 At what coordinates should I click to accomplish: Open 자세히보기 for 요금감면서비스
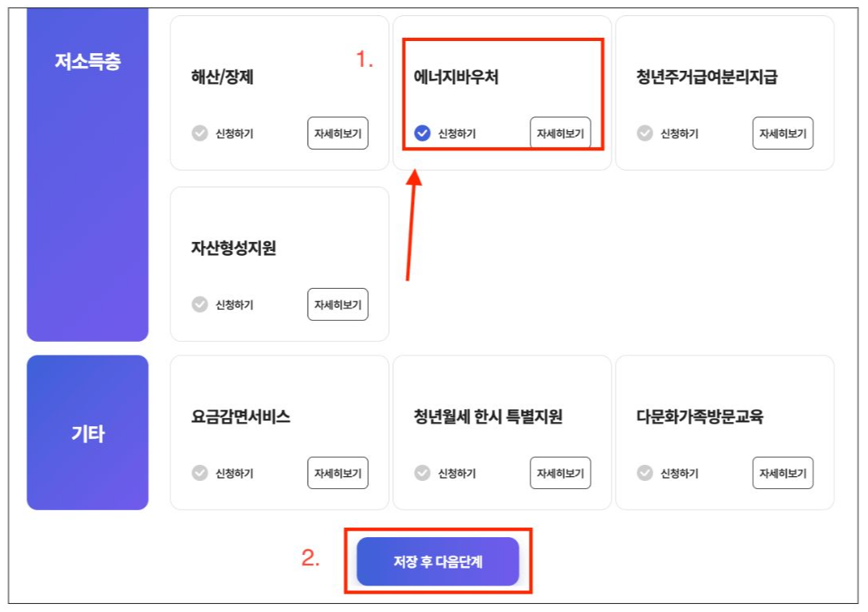tap(338, 474)
